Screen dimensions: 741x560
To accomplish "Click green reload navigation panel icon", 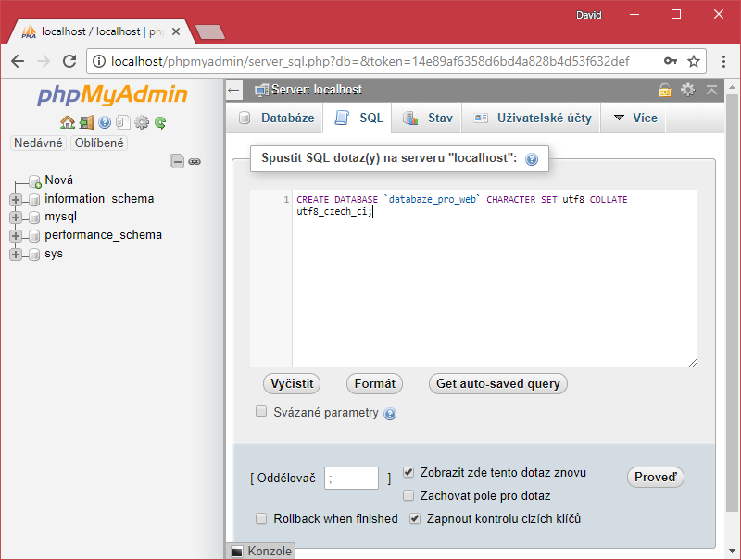I will pos(160,122).
